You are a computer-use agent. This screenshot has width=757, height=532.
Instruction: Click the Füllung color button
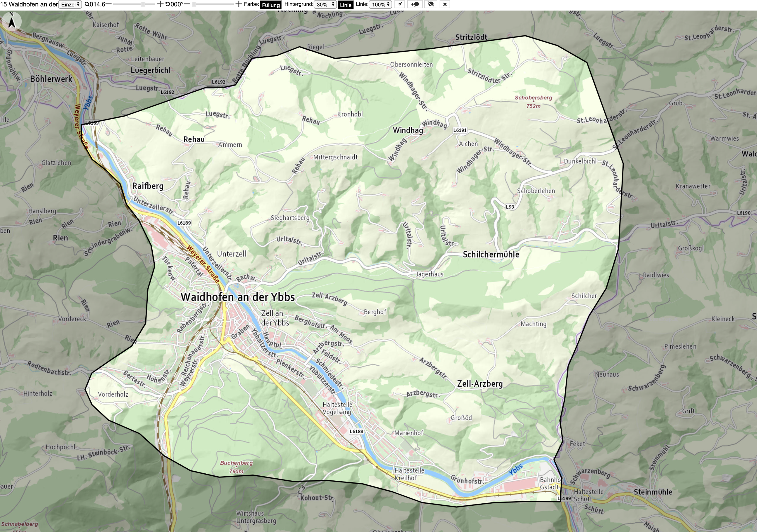(271, 5)
